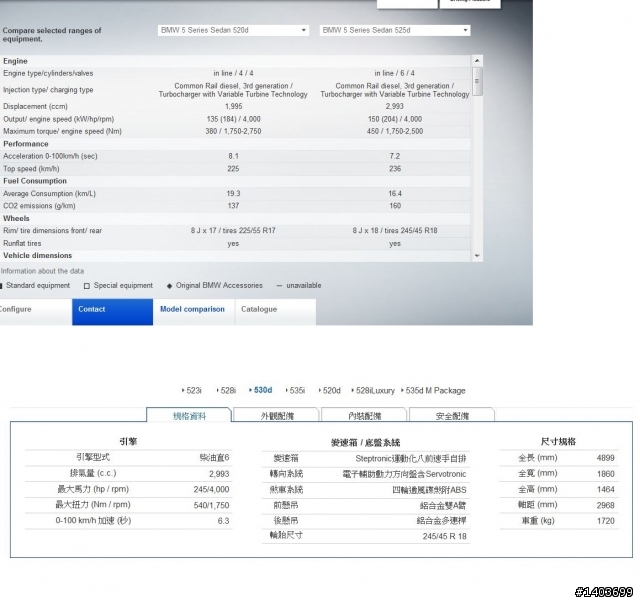Open the BMW 5 Series Sedan 520d dropdown

(x=233, y=30)
